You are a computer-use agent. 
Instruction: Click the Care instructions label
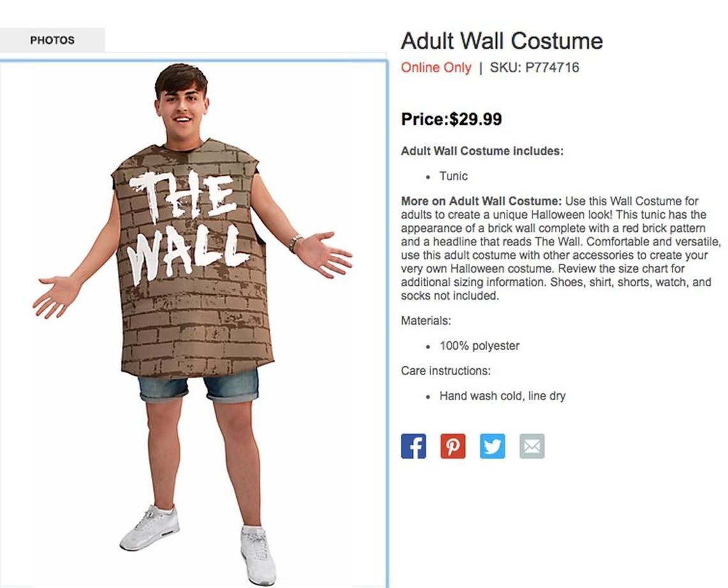click(x=446, y=371)
